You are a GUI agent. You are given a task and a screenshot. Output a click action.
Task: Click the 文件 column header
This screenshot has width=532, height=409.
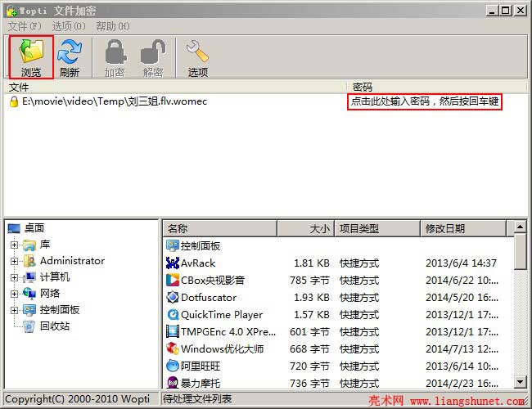[175, 88]
